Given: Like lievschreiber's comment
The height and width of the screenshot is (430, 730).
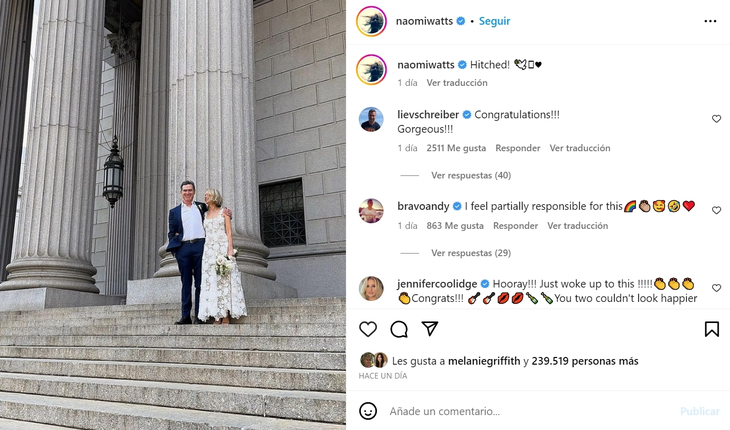Looking at the screenshot, I should click(x=716, y=119).
